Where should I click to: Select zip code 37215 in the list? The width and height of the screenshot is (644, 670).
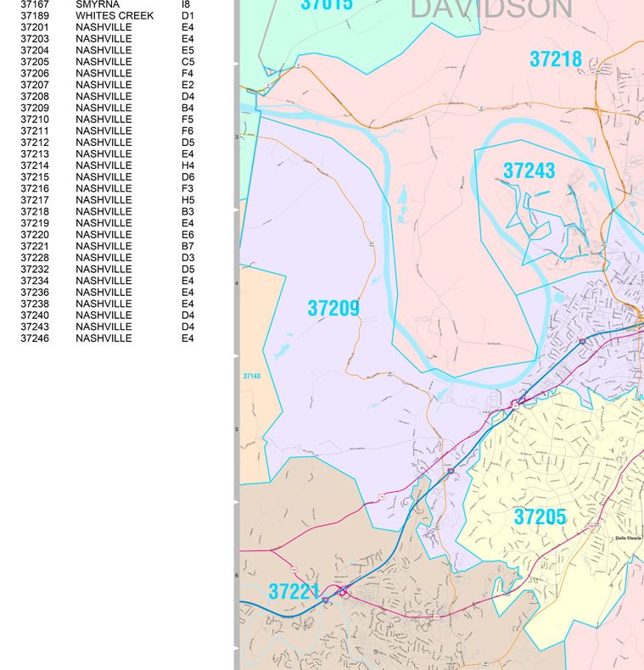pos(35,177)
